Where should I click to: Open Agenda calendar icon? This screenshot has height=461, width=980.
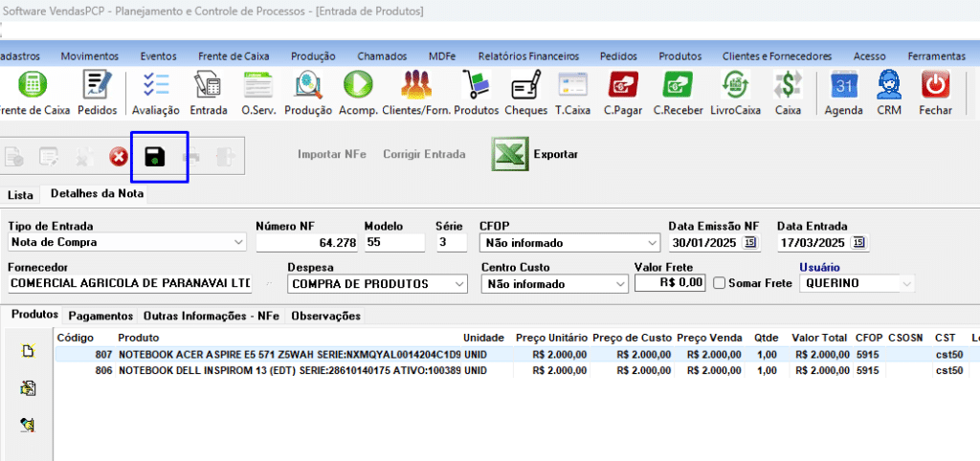(843, 93)
